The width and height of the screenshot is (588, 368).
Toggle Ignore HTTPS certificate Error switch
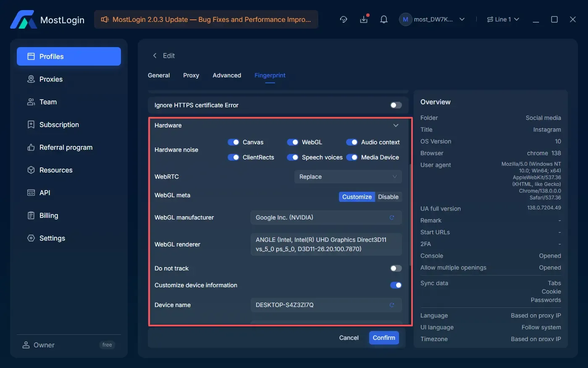(396, 105)
